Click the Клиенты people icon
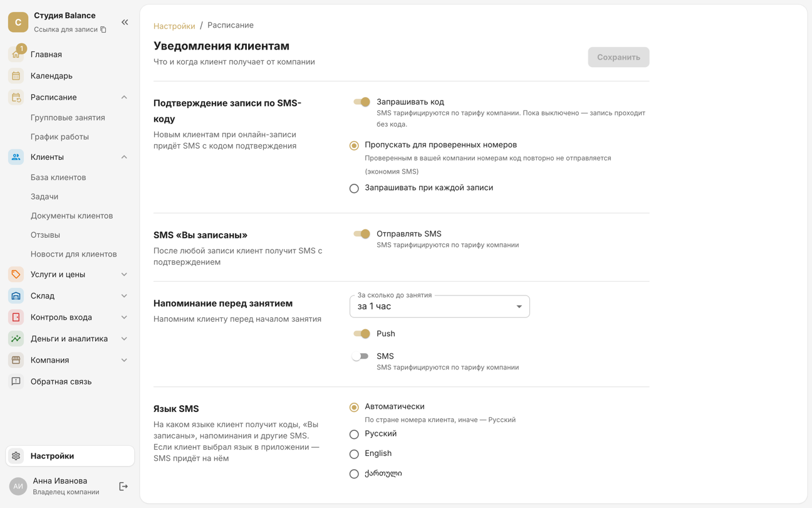812x508 pixels. pyautogui.click(x=16, y=157)
